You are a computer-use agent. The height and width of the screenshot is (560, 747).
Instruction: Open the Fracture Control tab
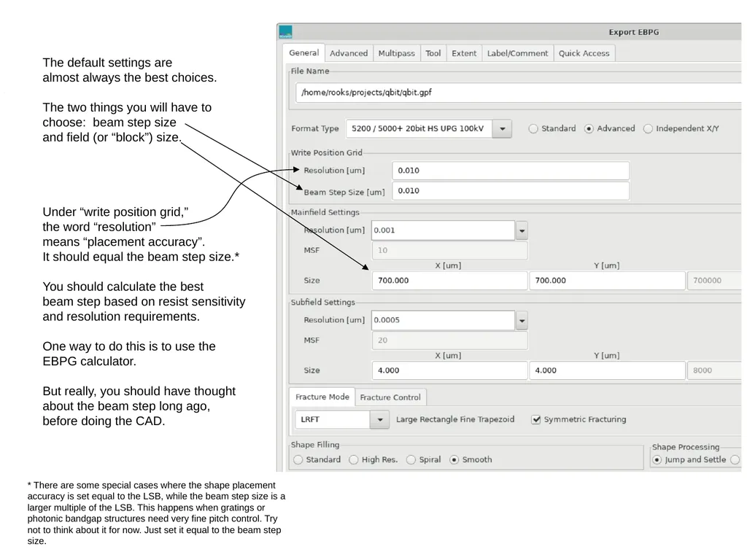click(390, 397)
